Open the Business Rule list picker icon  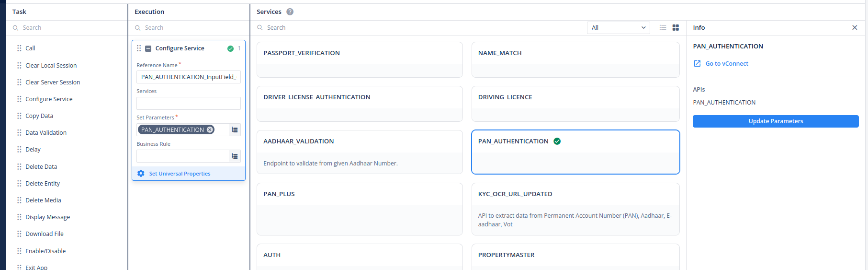pyautogui.click(x=235, y=156)
